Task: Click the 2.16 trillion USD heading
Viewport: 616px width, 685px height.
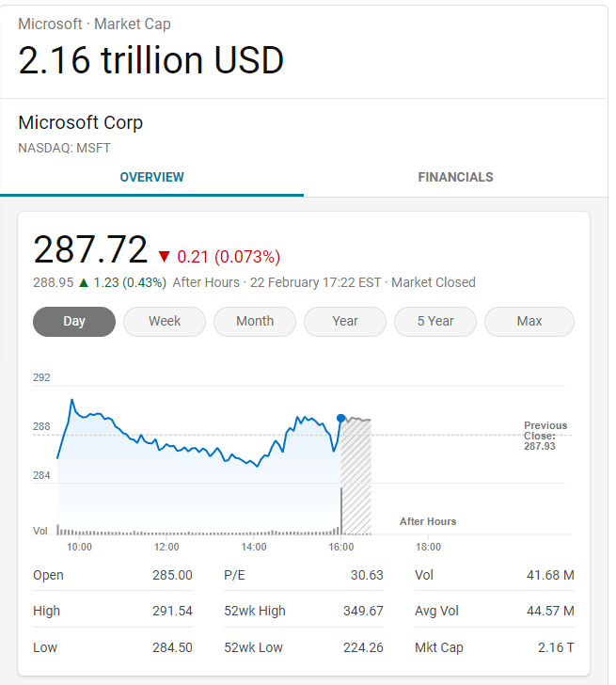Action: click(150, 61)
